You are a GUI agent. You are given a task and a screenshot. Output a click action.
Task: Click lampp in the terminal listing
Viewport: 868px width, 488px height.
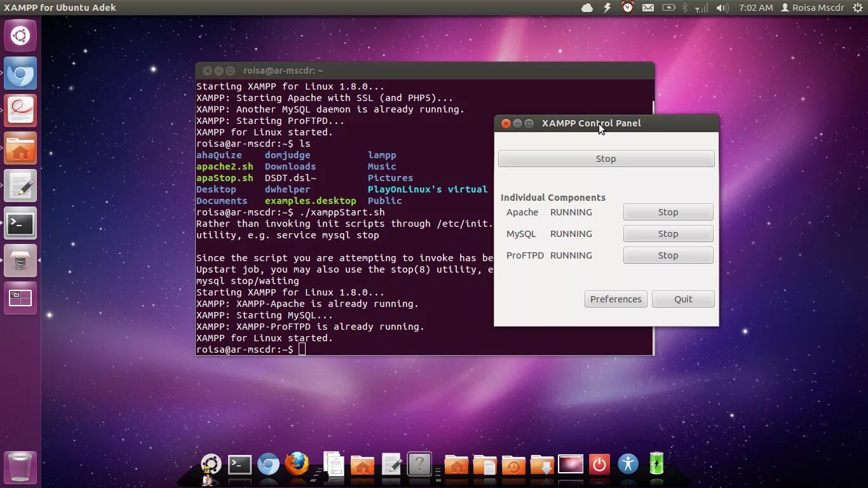(x=382, y=155)
